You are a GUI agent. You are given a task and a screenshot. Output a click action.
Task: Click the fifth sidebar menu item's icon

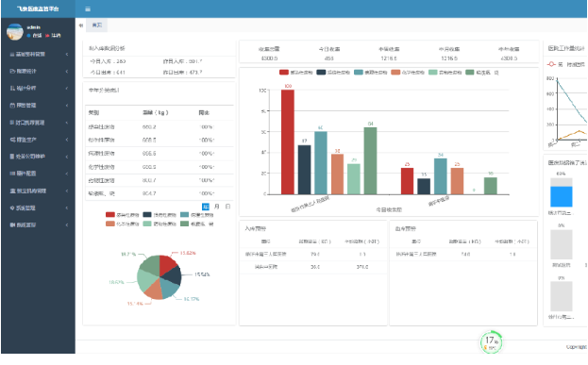tap(12, 123)
